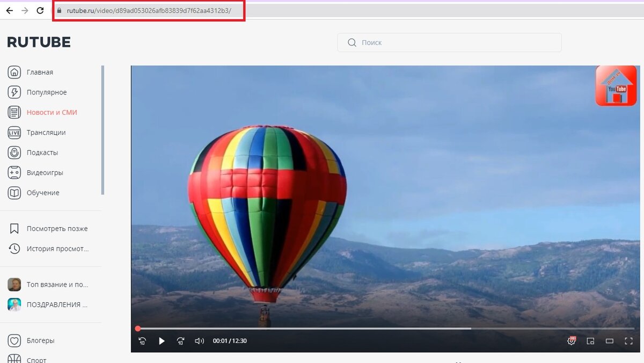The height and width of the screenshot is (363, 644).
Task: Toggle theater wide-player mode
Action: pyautogui.click(x=610, y=341)
